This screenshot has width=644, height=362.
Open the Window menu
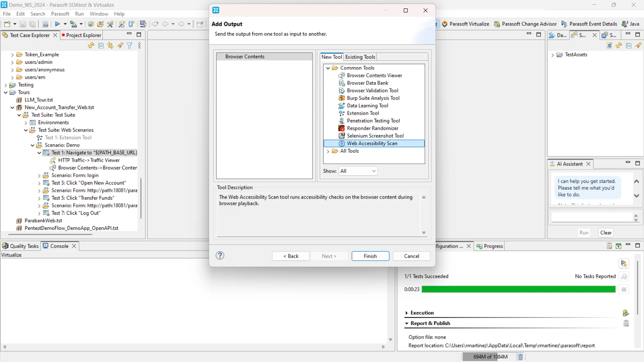click(99, 14)
